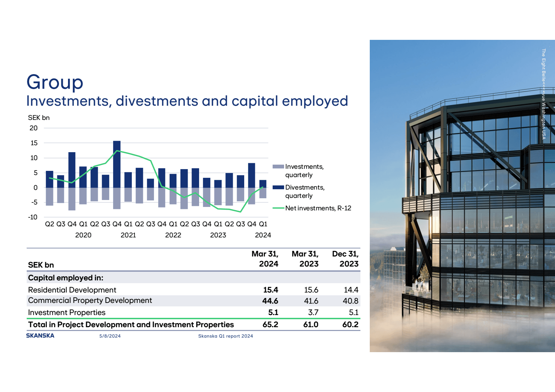Click the 'Residential Development' row label
Screen dimensions: 555x392
(72, 290)
